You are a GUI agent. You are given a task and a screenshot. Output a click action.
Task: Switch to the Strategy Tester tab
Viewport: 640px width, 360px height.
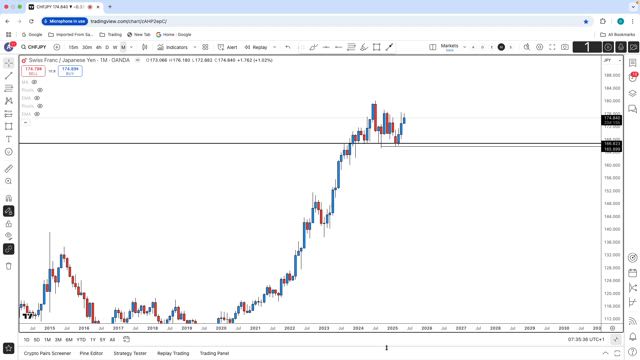point(130,353)
